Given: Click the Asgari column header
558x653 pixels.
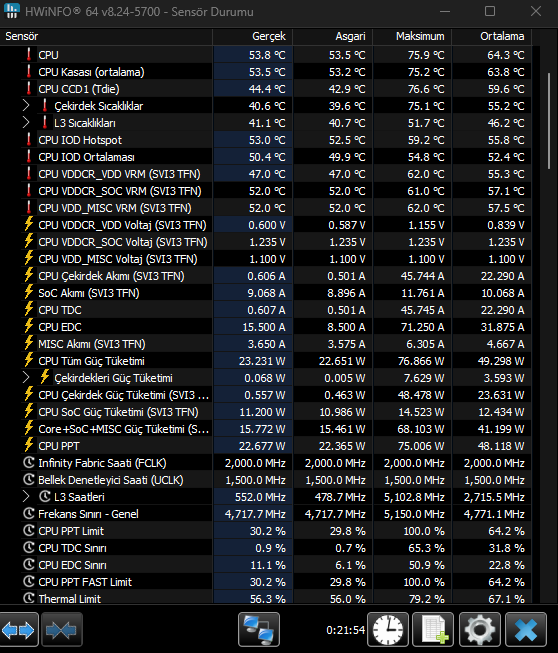Looking at the screenshot, I should 332,37.
